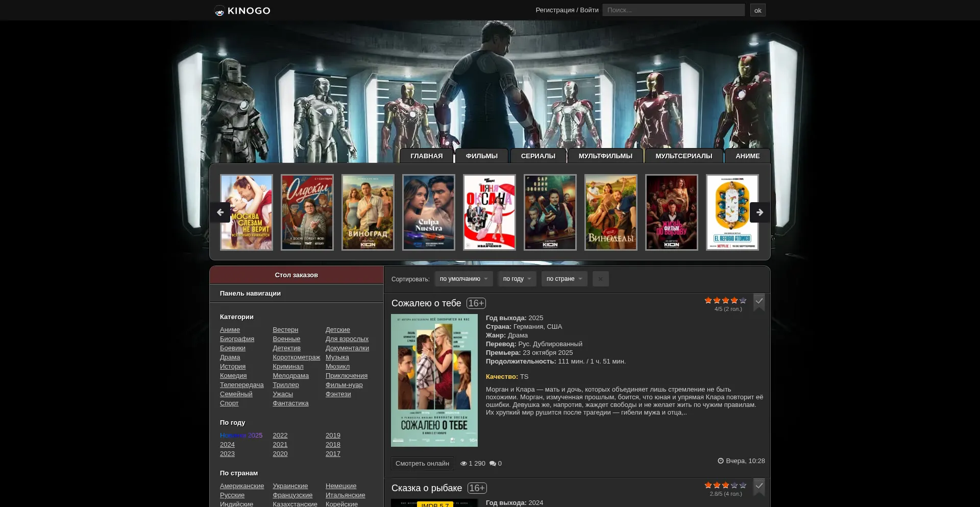Image resolution: width=980 pixels, height=507 pixels.
Task: Open the Няня Оксана poster
Action: point(489,212)
